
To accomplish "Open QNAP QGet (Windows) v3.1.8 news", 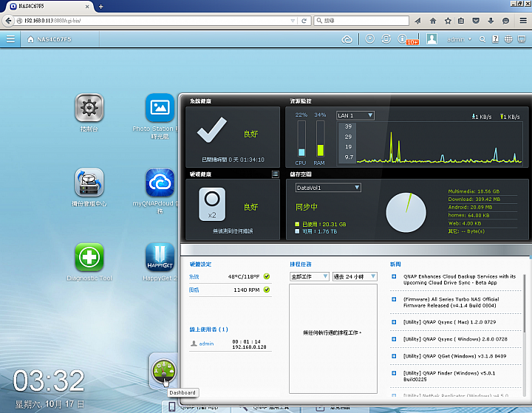I will click(454, 356).
